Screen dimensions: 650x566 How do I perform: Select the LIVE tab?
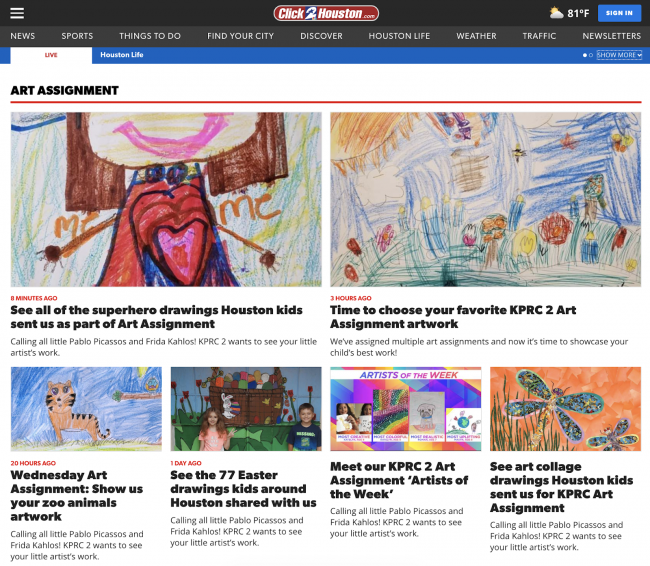51,55
